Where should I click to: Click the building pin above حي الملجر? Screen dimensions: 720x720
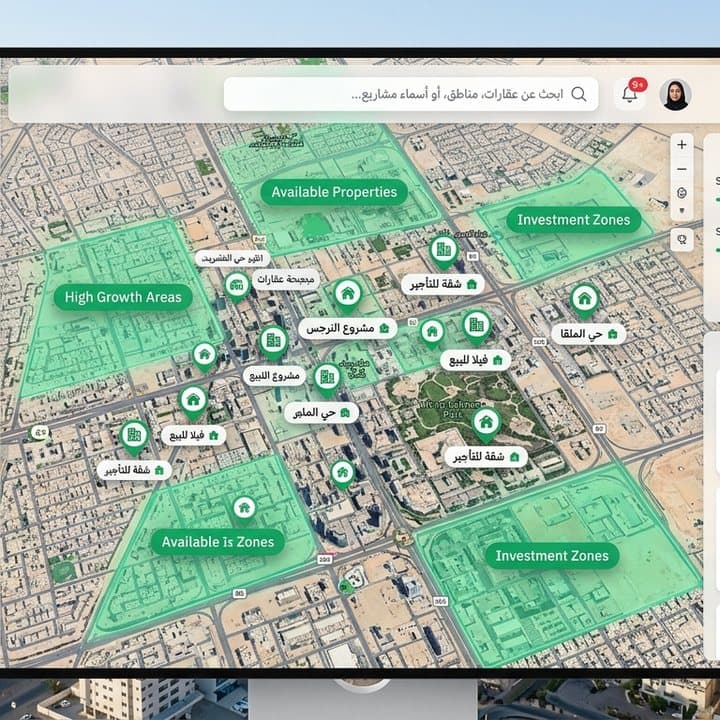[x=327, y=379]
